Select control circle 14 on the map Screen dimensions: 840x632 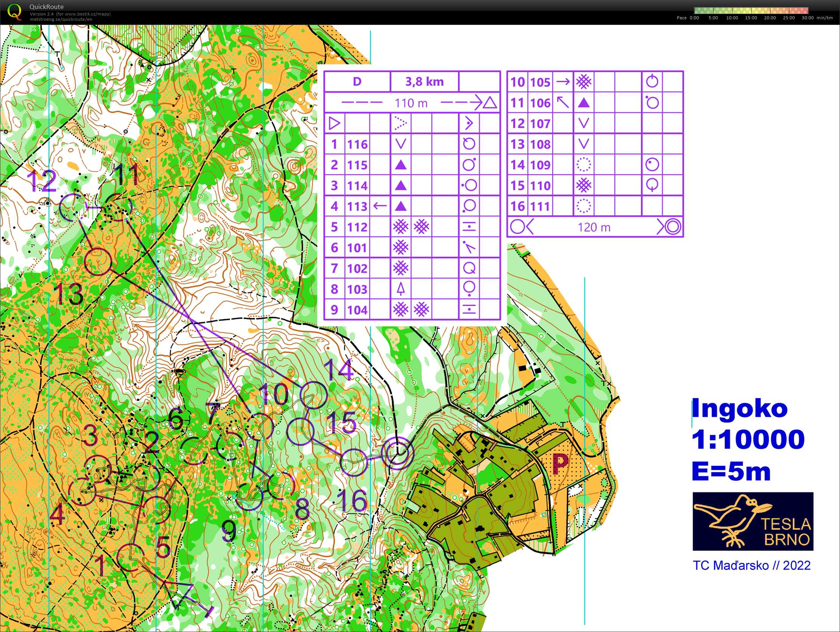coord(313,395)
